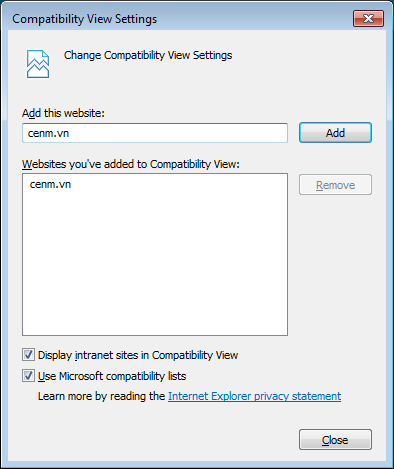This screenshot has height=469, width=394.
Task: Click the Add button
Action: click(335, 133)
